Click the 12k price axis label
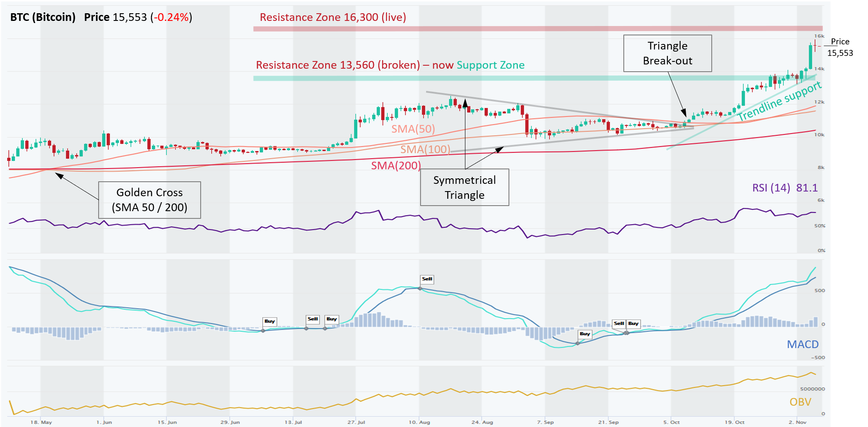The height and width of the screenshot is (427, 868). (x=819, y=102)
